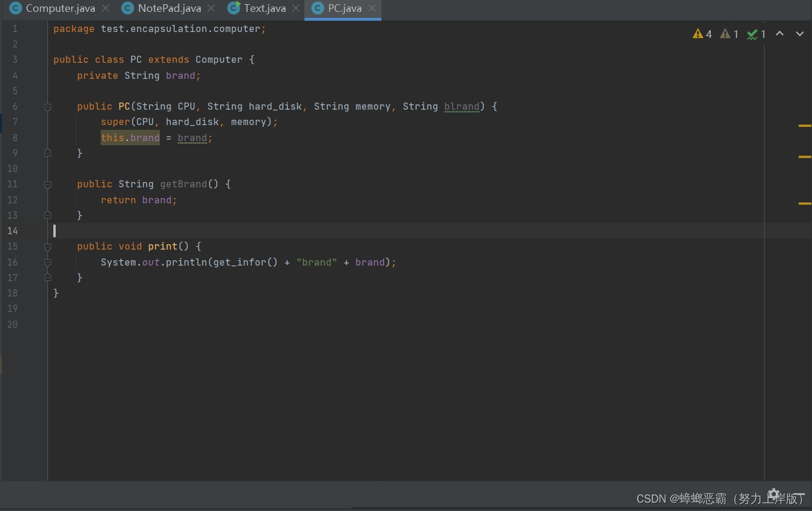This screenshot has height=511, width=812.
Task: Switch to the Computer.java tab
Action: [x=60, y=8]
